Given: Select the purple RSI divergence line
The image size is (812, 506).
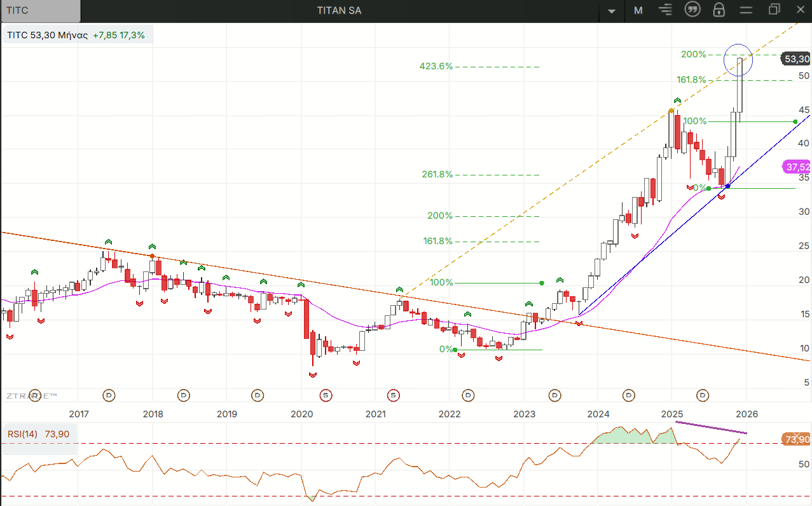Looking at the screenshot, I should point(711,428).
